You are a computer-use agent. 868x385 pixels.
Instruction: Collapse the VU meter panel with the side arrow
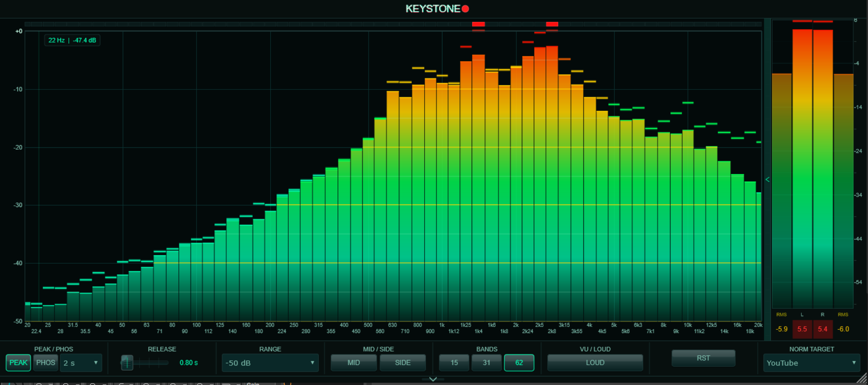[x=767, y=180]
